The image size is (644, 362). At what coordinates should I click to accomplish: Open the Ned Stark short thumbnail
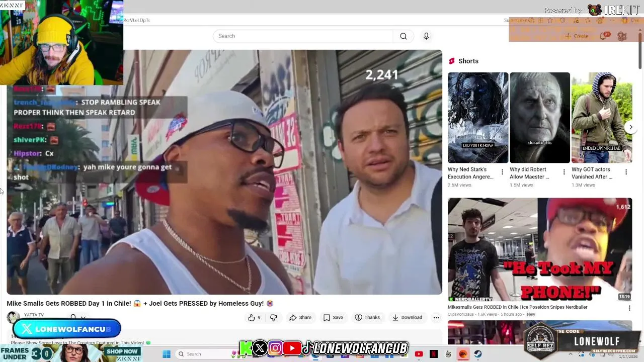pyautogui.click(x=478, y=118)
